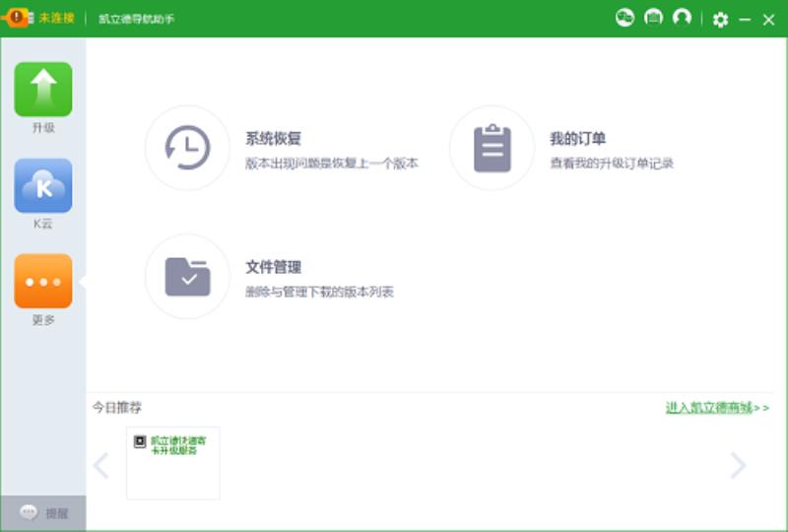
Task: Open the user account avatar icon
Action: (x=682, y=18)
